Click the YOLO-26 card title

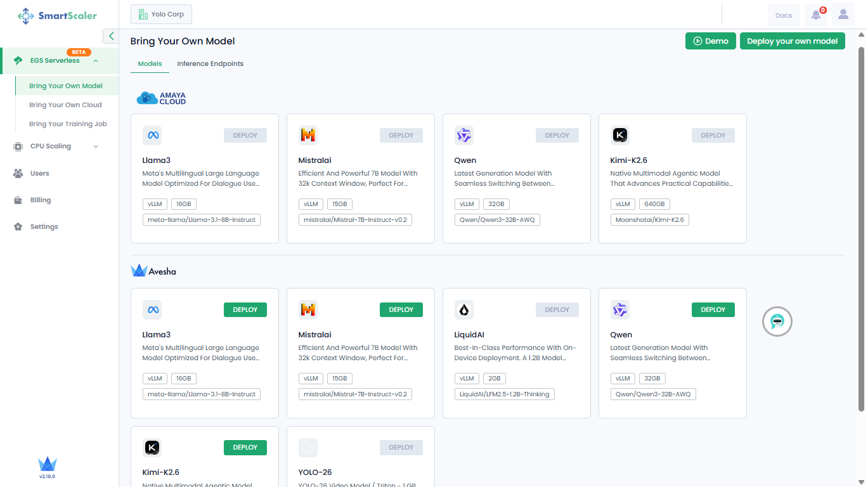point(315,472)
